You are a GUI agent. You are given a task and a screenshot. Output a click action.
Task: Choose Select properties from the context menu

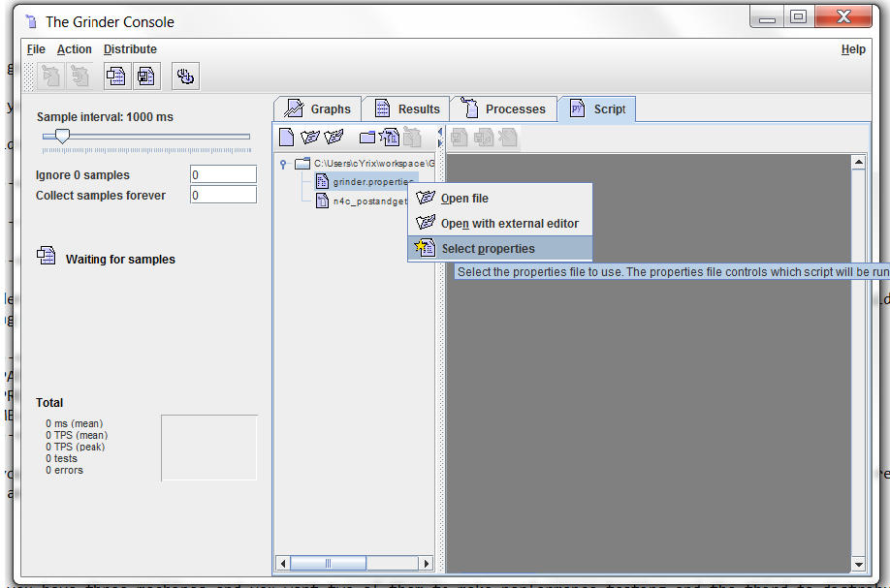488,249
